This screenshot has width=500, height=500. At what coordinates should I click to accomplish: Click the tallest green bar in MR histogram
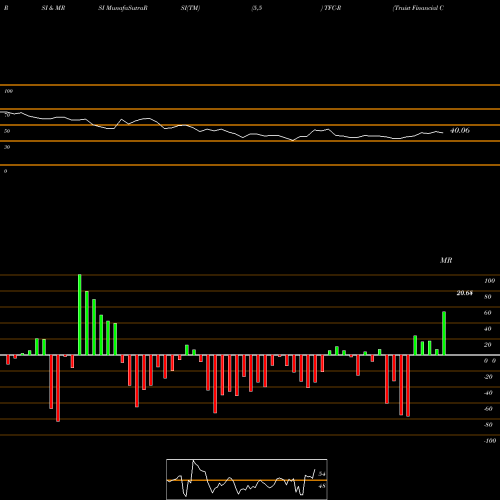[x=80, y=315]
